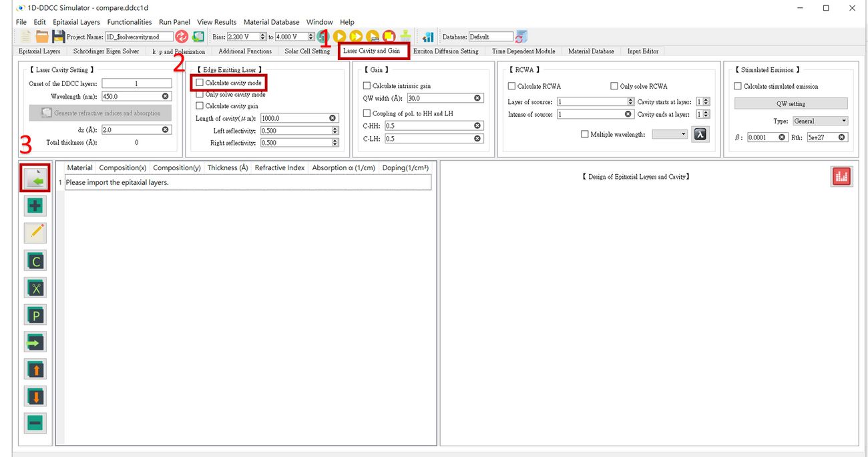Click the Wavelength (nm) input field

131,97
